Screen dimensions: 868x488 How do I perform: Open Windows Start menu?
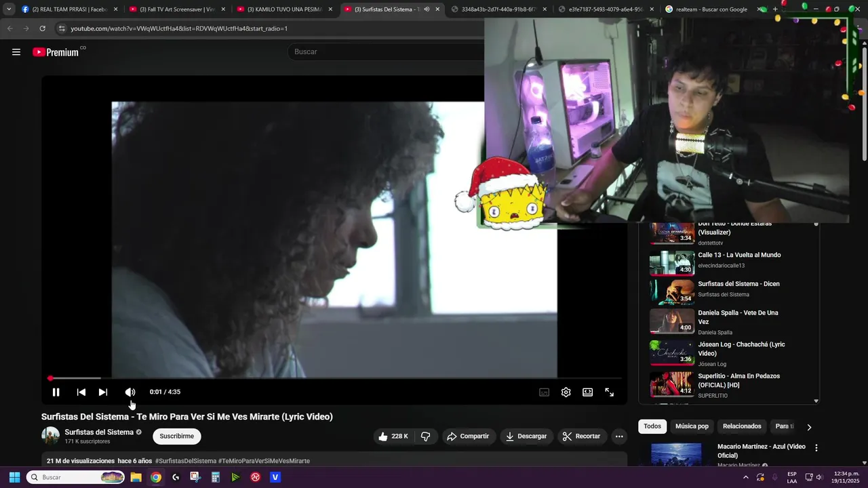14,477
